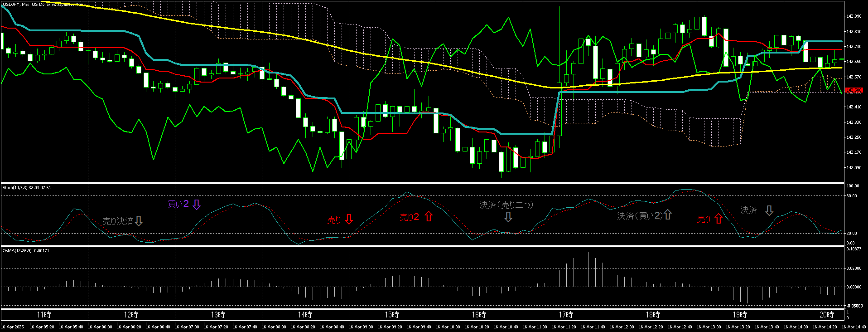Viewport: 868px width, 332px height.
Task: Select the red 売り2 text label
Action: click(409, 217)
